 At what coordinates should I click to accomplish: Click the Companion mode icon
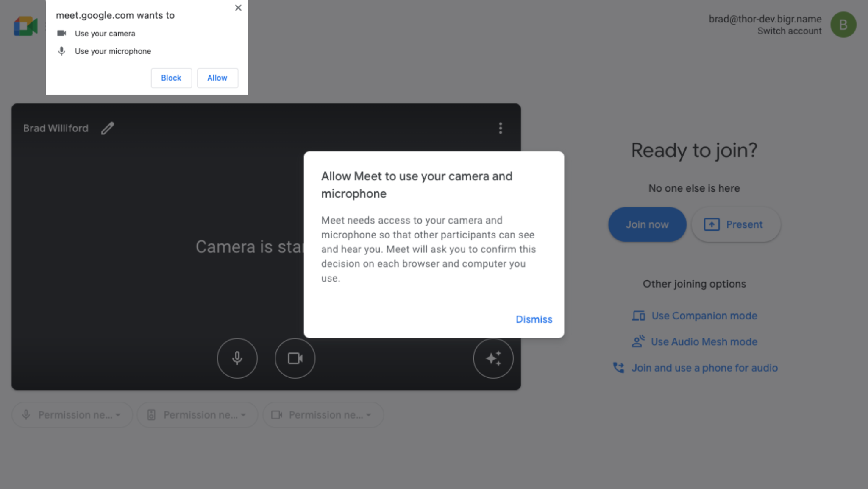[x=637, y=315]
